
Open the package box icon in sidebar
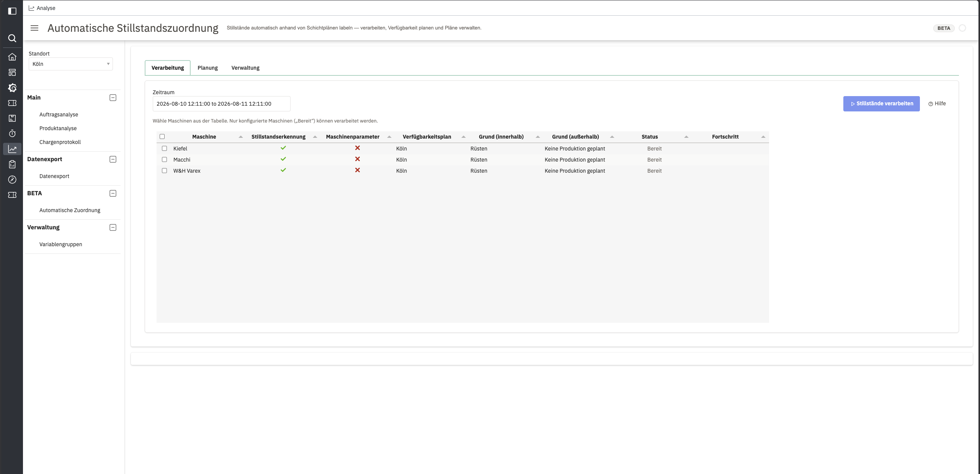pos(12,118)
